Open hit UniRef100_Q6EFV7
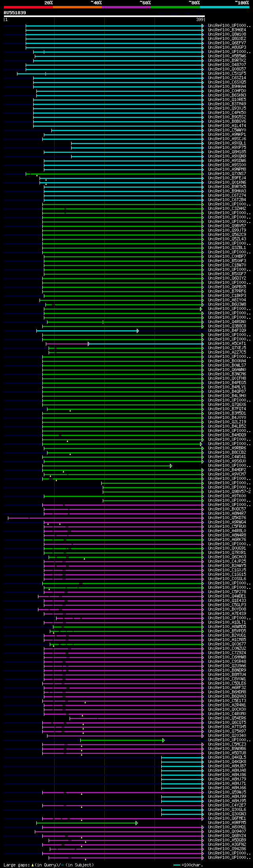This screenshot has height=868, width=253. click(227, 43)
